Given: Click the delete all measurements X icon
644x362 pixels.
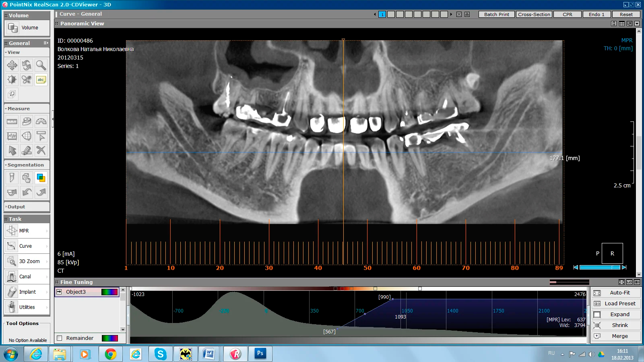Looking at the screenshot, I should coord(41,150).
